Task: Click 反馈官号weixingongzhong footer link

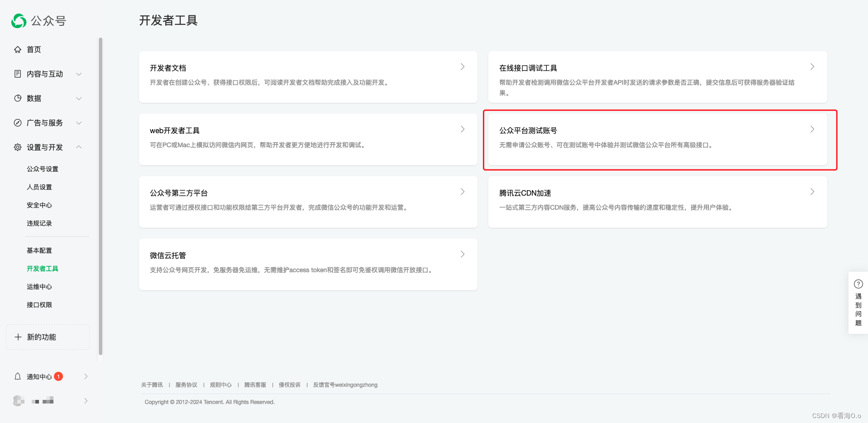Action: (x=345, y=385)
